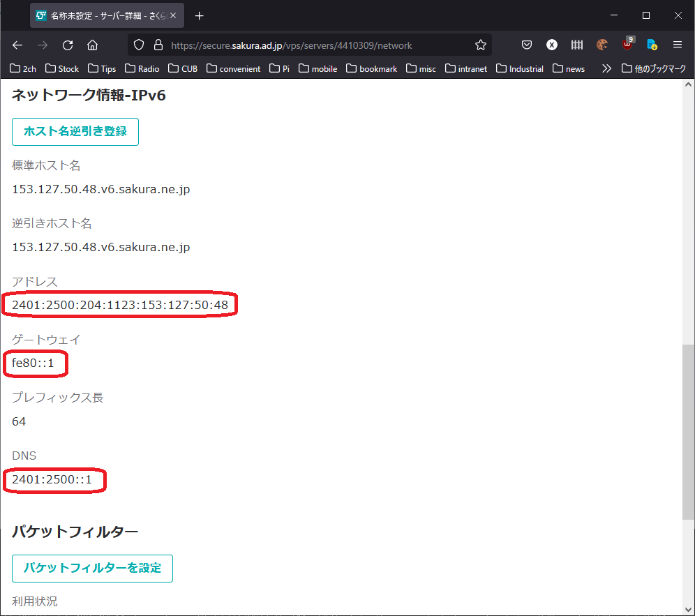Open the blue document extension icon

point(652,45)
